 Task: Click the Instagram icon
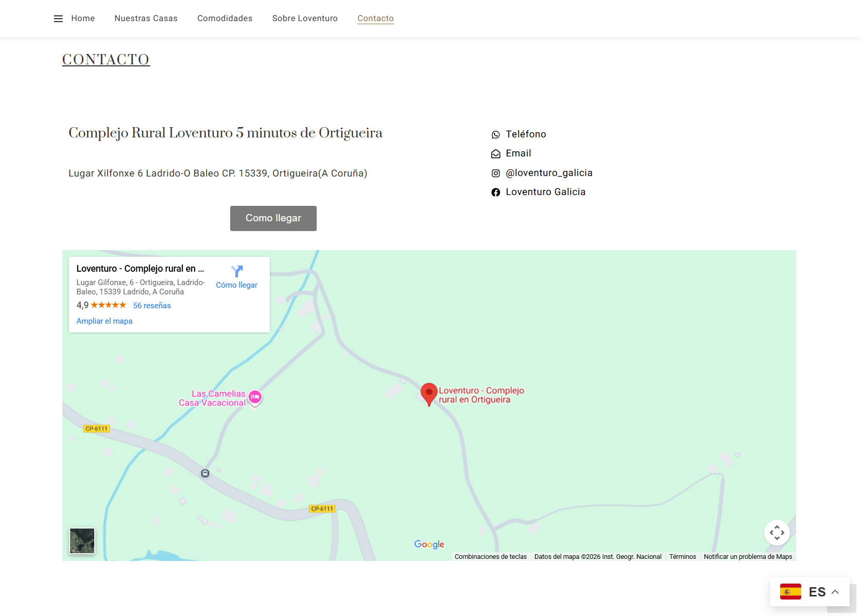pos(495,173)
